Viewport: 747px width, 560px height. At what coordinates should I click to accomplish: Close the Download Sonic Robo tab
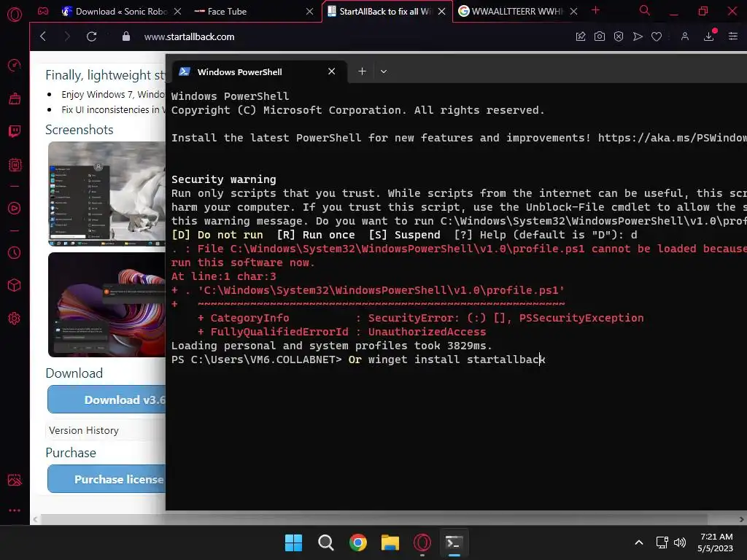[177, 12]
